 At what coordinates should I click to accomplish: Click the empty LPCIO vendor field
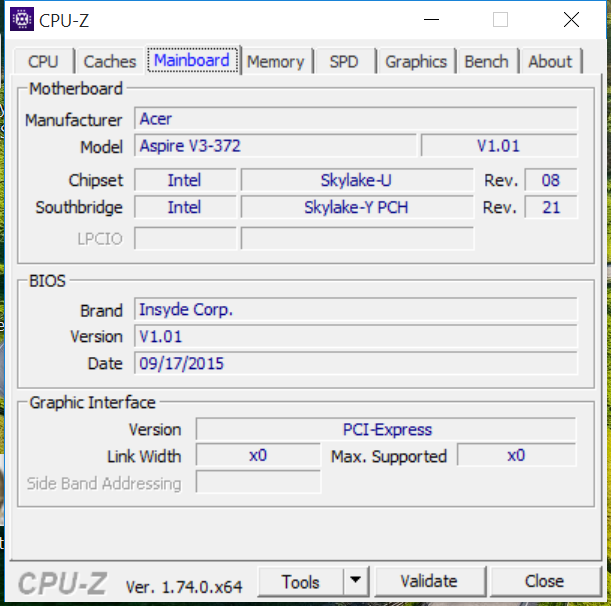[x=185, y=238]
